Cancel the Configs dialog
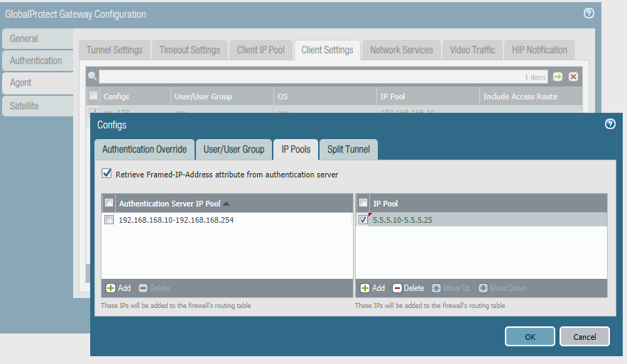627x364 pixels. 584,337
